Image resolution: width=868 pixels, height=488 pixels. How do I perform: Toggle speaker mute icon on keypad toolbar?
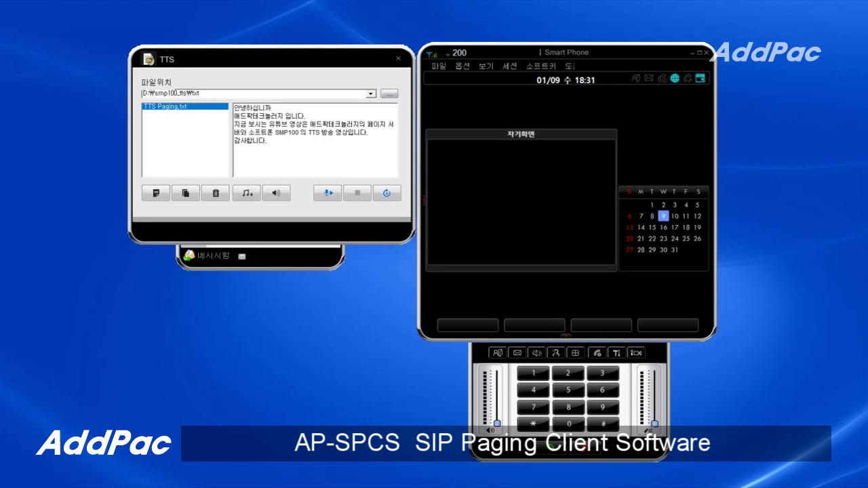coord(537,352)
